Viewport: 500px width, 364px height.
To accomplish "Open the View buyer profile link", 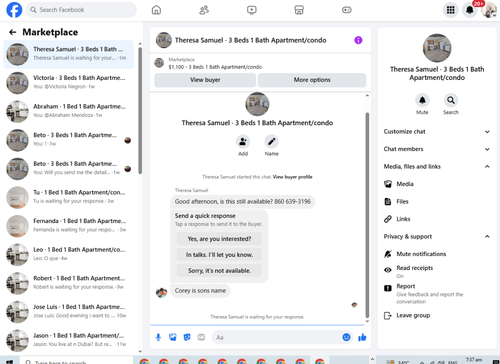I will [292, 177].
